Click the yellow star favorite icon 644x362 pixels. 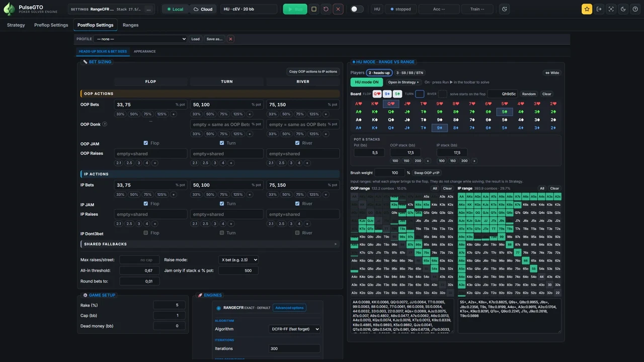tap(587, 9)
